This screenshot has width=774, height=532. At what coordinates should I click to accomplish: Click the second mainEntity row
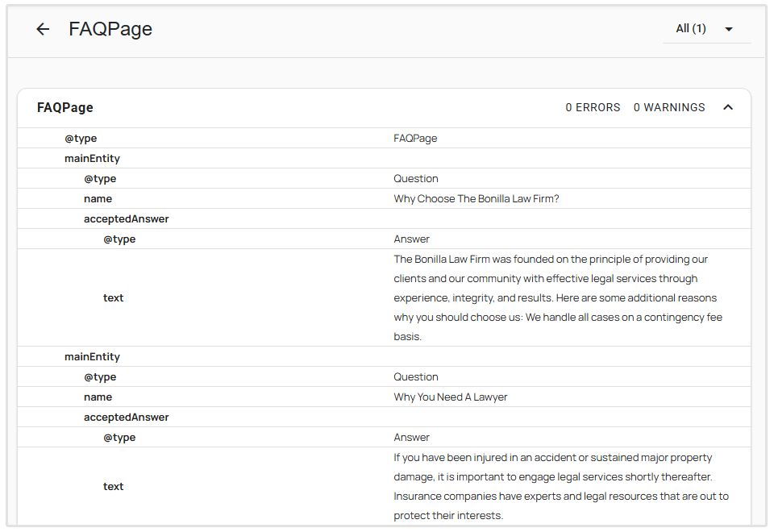tap(91, 356)
